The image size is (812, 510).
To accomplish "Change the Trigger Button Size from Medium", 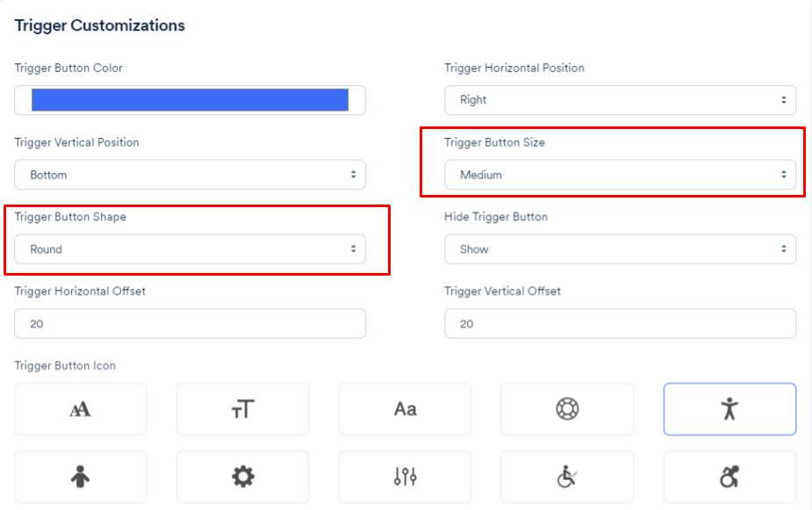I will tap(620, 174).
